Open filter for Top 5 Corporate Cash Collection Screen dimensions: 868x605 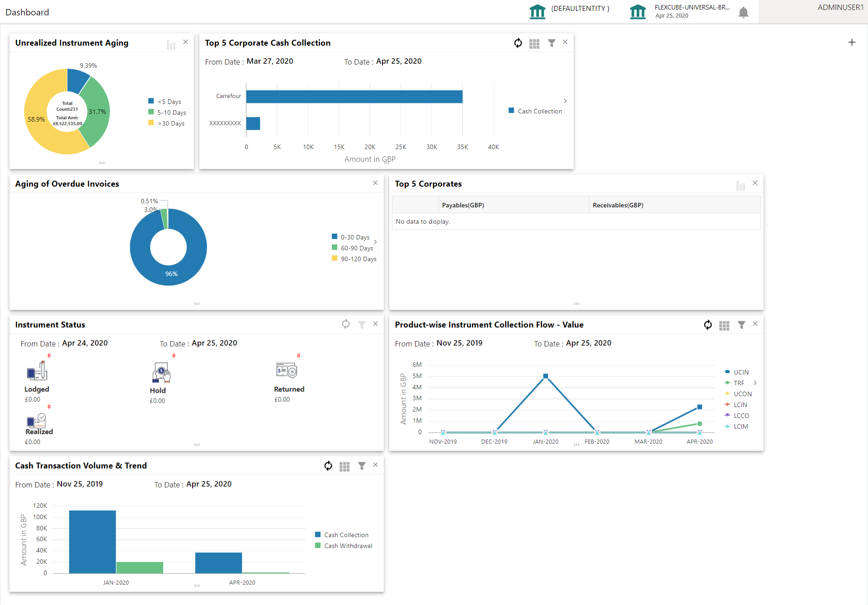(x=552, y=43)
